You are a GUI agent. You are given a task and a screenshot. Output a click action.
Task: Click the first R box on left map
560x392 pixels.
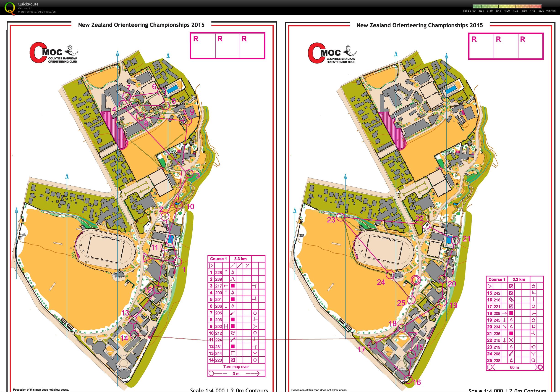203,46
